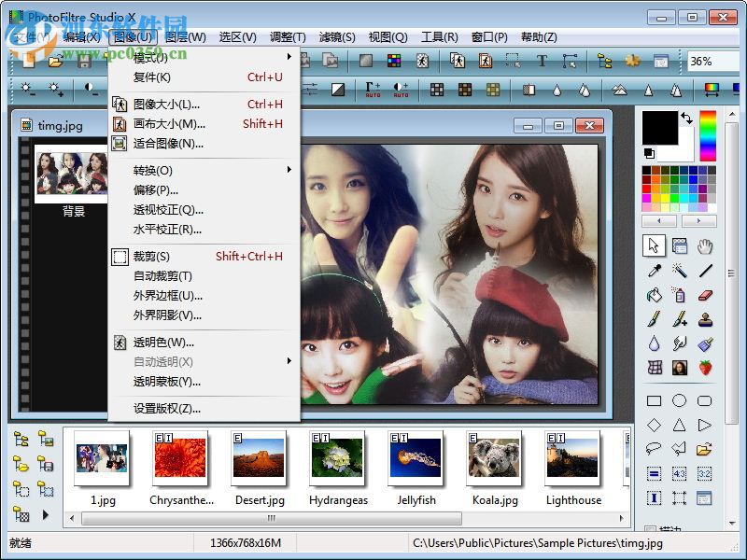Open the 滤镜(S) menu
Image resolution: width=747 pixels, height=560 pixels.
pyautogui.click(x=334, y=37)
